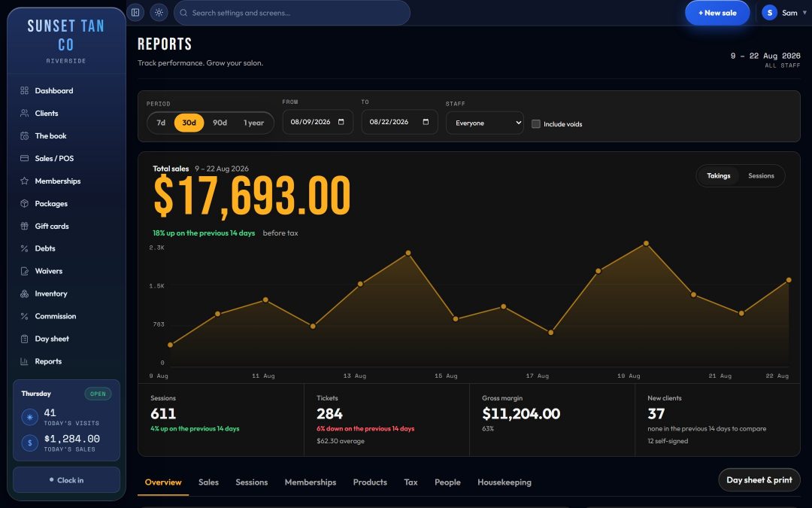Click the Sales / POS card icon
This screenshot has width=812, height=508.
(24, 158)
